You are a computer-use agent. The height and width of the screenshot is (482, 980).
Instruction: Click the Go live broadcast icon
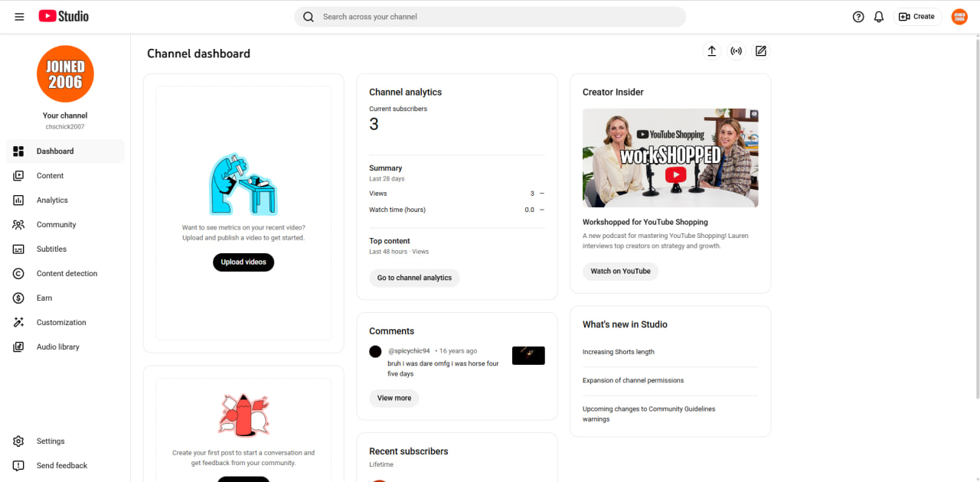(737, 51)
